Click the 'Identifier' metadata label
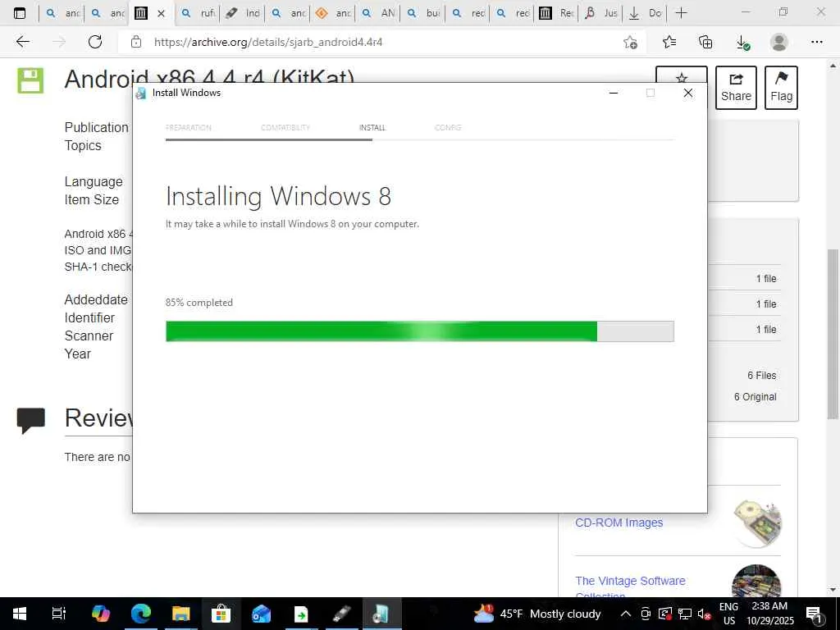840x630 pixels. [x=89, y=317]
